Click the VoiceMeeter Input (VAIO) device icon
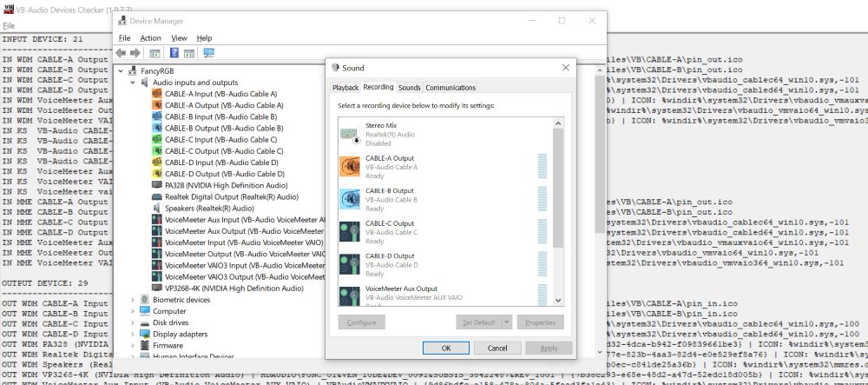This screenshot has width=868, height=385. point(156,242)
